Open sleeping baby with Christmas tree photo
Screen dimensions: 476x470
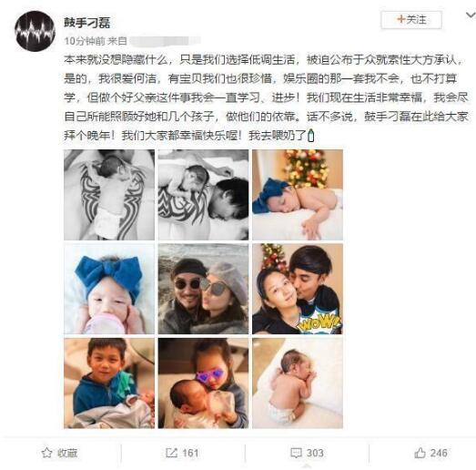pyautogui.click(x=298, y=195)
